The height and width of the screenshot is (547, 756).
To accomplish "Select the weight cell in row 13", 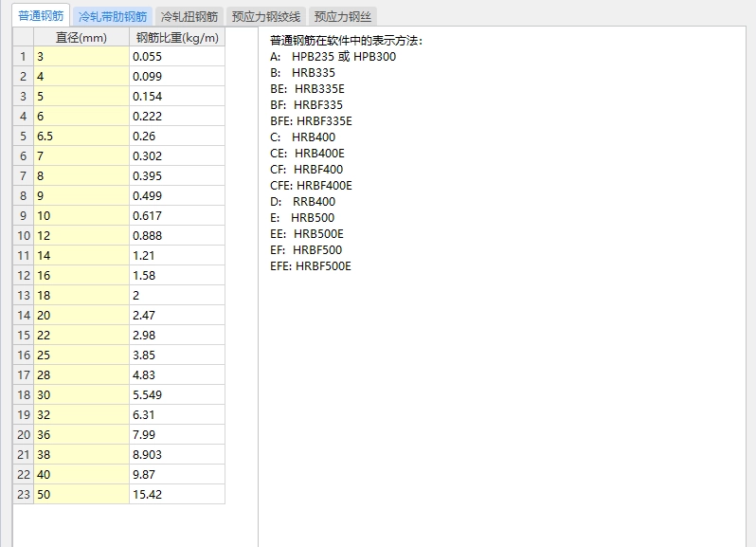I will coord(177,295).
